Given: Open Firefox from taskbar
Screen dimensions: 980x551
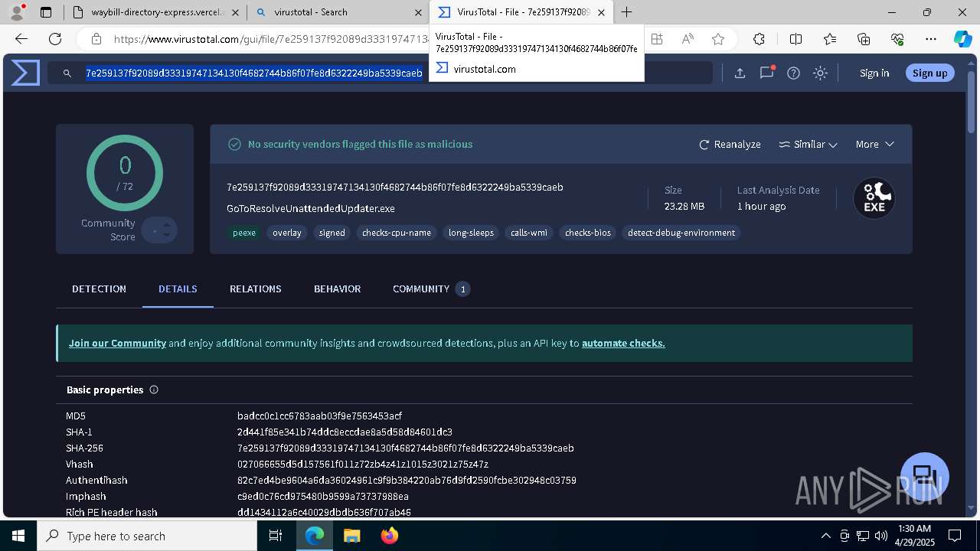Looking at the screenshot, I should coord(389,536).
